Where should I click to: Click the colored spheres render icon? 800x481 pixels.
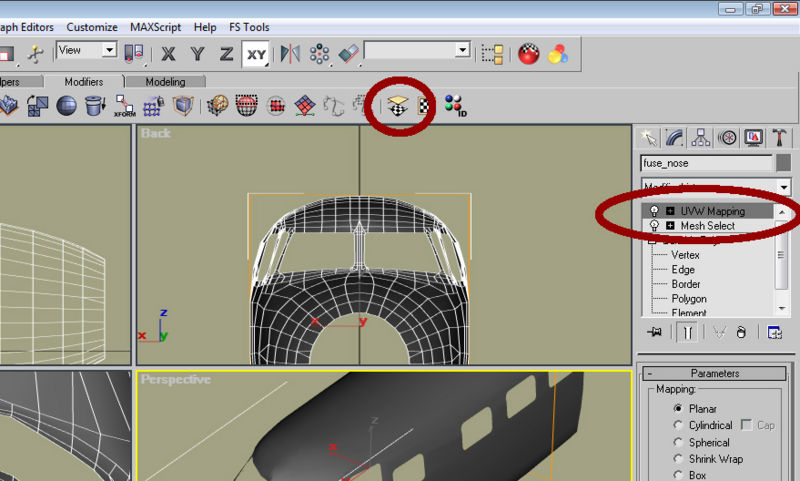click(558, 54)
